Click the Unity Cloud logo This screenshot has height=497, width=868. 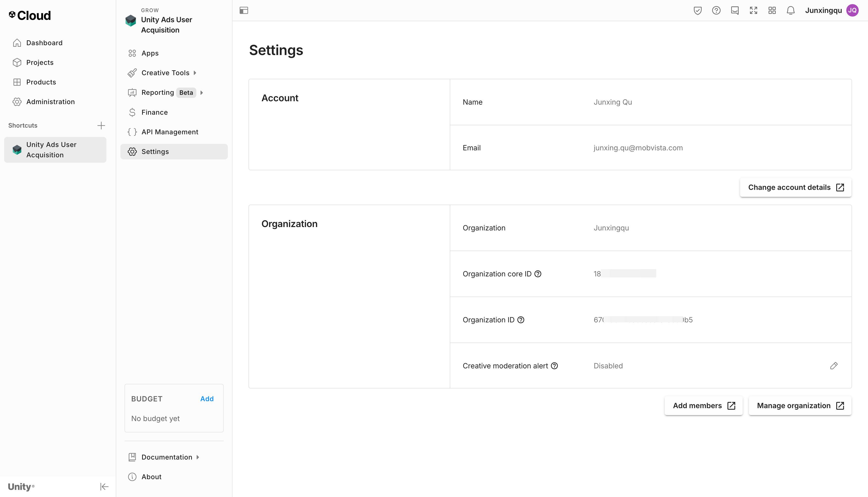[x=30, y=15]
